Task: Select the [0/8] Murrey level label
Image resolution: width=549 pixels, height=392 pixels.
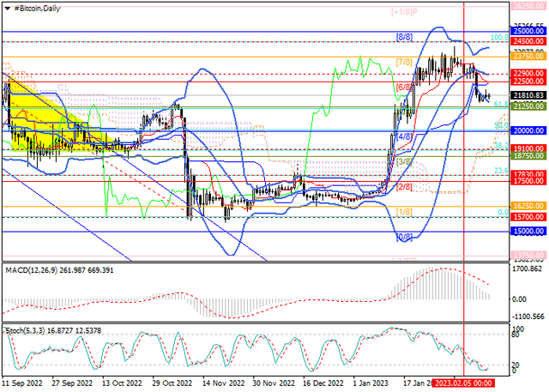Action: pyautogui.click(x=404, y=237)
